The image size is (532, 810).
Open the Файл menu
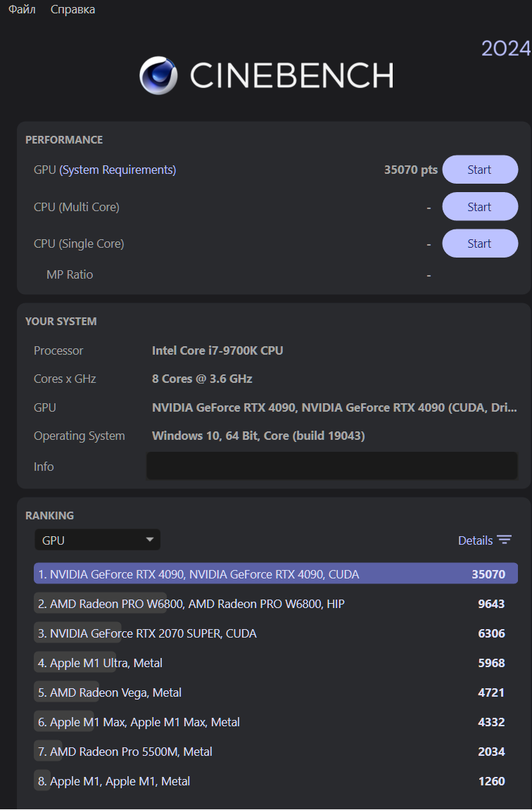coord(22,9)
